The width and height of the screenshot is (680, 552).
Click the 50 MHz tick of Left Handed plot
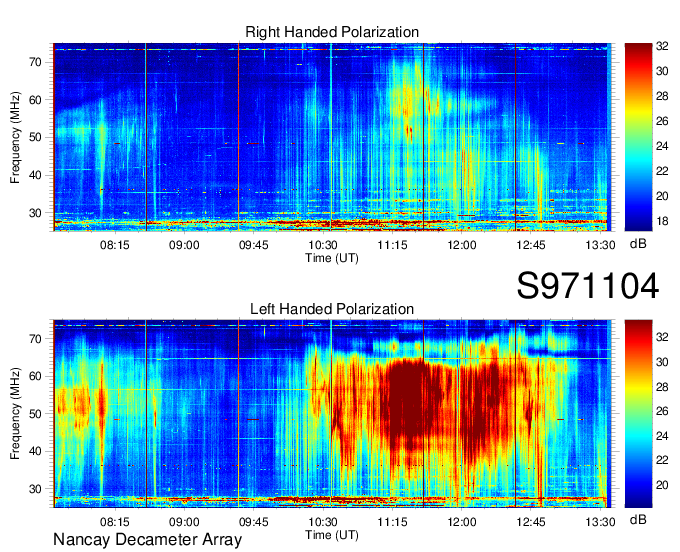[35, 414]
